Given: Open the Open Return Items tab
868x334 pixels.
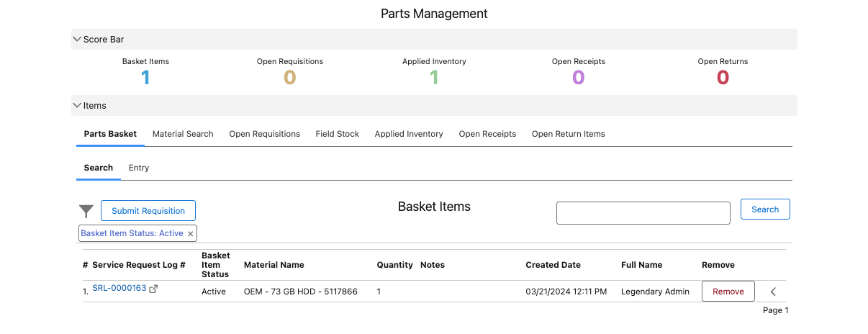Looking at the screenshot, I should (x=569, y=134).
